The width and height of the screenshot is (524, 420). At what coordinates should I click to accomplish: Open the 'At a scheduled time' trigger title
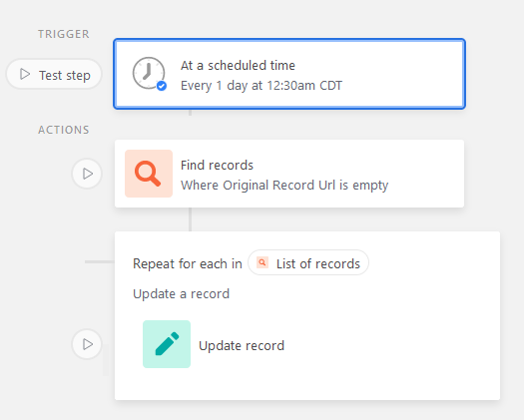(x=238, y=65)
